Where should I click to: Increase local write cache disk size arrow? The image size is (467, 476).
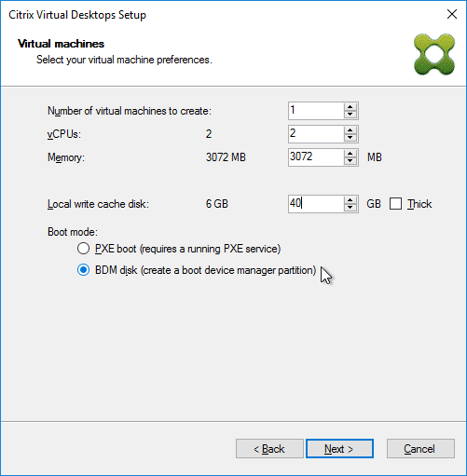[x=350, y=200]
